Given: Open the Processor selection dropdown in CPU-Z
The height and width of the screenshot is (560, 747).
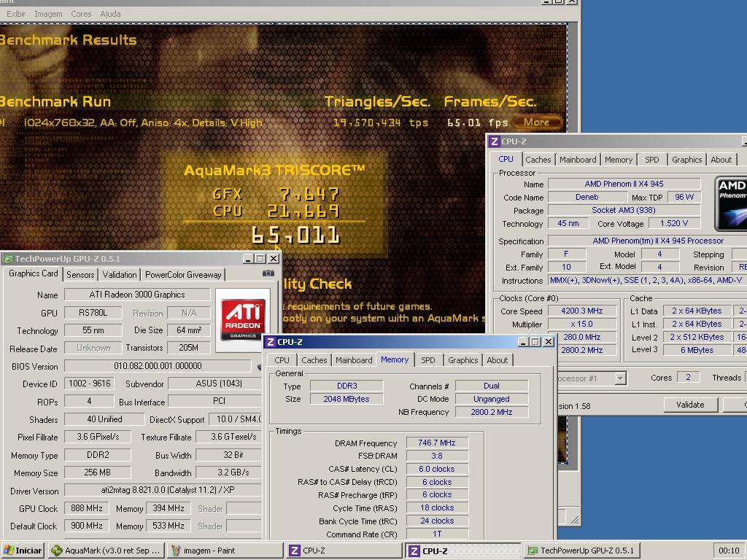Looking at the screenshot, I should tap(620, 378).
